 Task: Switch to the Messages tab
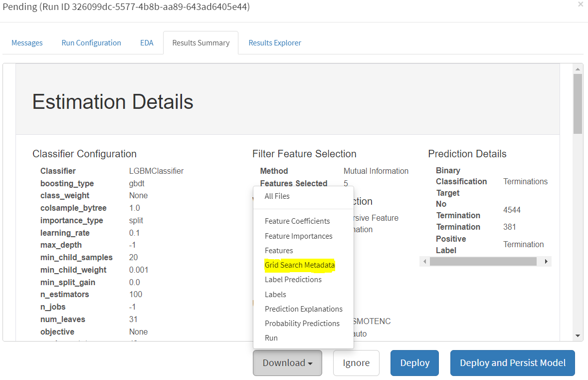(27, 43)
